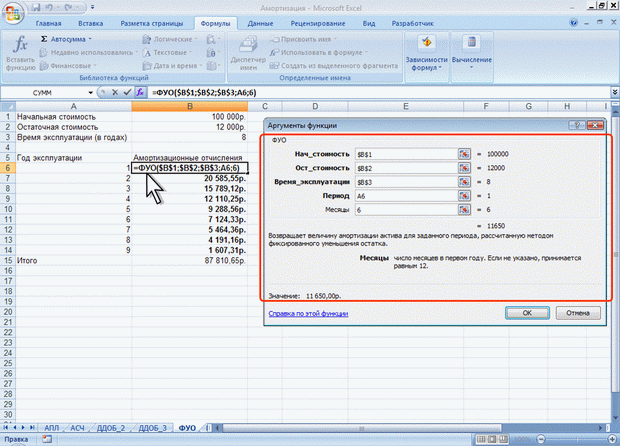Go to the last sheet tab navigation arrow
Image resolution: width=620 pixels, height=446 pixels.
pos(32,428)
